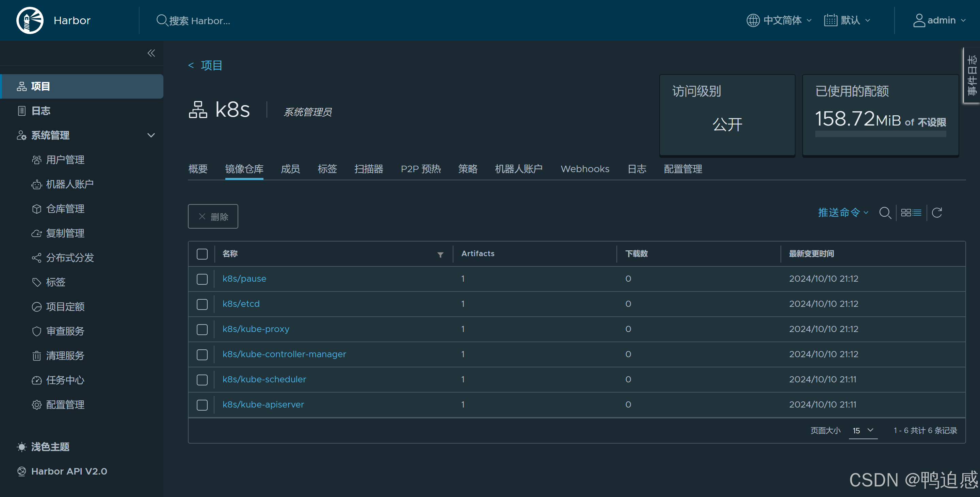Switch card/list view icon
The image size is (980, 497).
point(911,213)
